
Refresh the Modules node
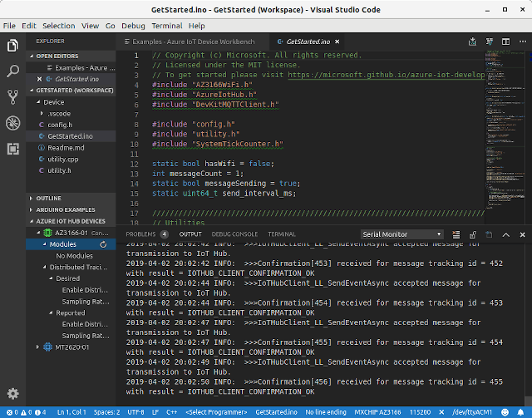[103, 244]
